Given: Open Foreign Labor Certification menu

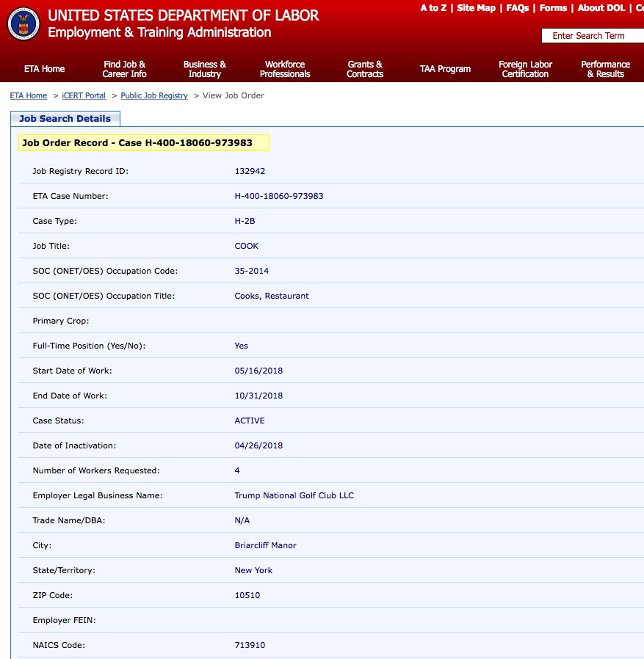Looking at the screenshot, I should (x=525, y=69).
